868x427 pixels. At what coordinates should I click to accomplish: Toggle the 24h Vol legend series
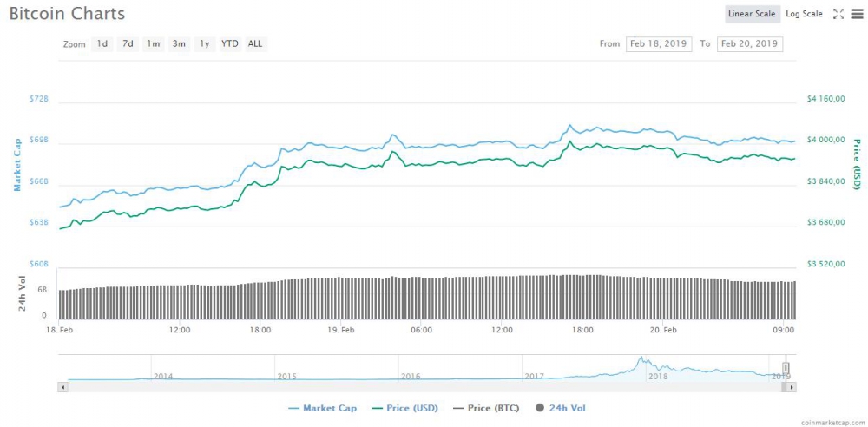pyautogui.click(x=560, y=408)
